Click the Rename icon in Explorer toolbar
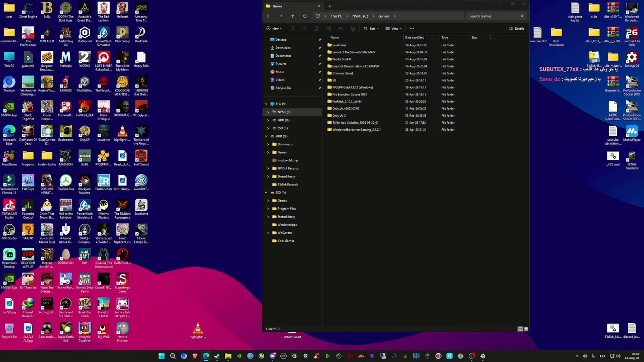 pyautogui.click(x=329, y=29)
